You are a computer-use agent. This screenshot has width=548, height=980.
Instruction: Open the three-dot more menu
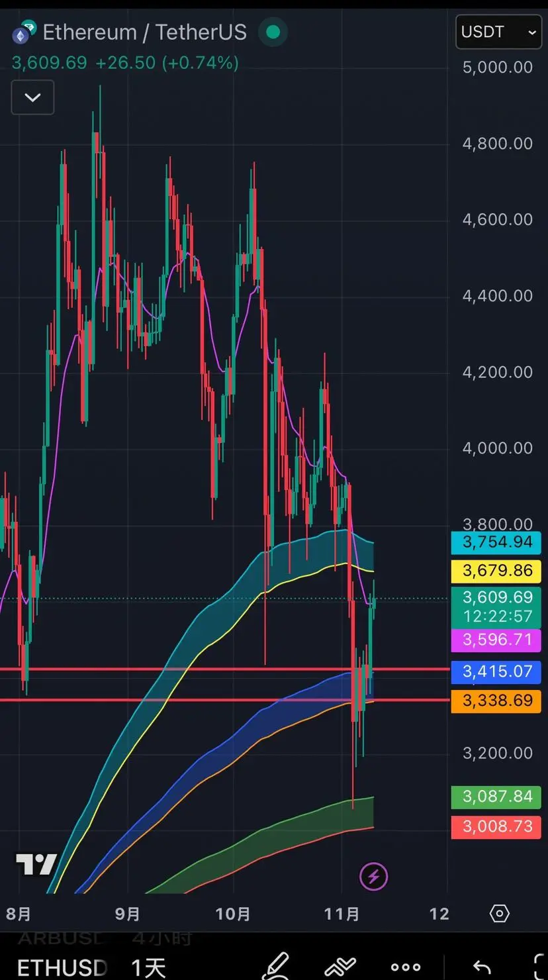[x=406, y=967]
